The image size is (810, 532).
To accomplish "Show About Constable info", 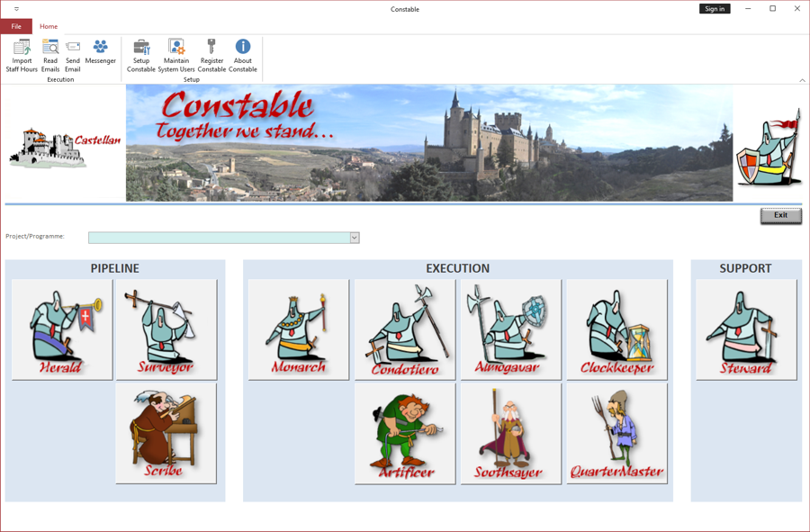I will [243, 55].
